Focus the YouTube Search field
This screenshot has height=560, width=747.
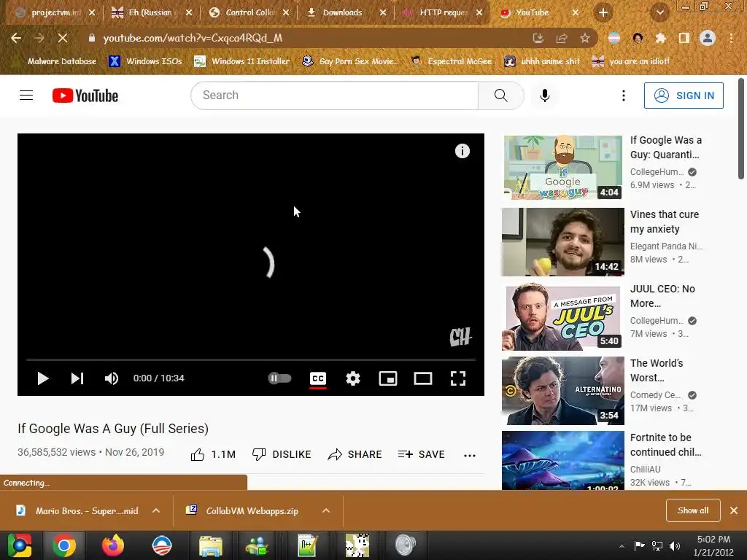click(x=334, y=96)
